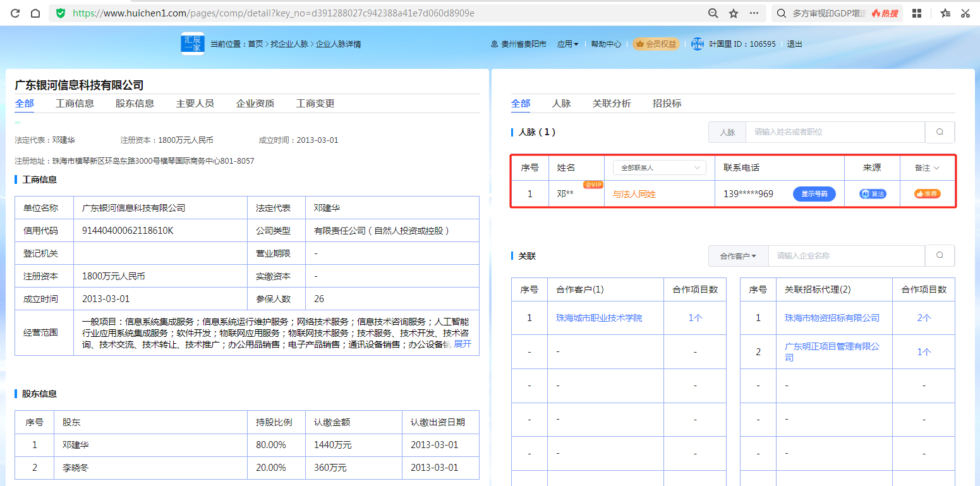Image resolution: width=980 pixels, height=486 pixels.
Task: Switch to the 股东信息 tab
Action: tap(135, 104)
